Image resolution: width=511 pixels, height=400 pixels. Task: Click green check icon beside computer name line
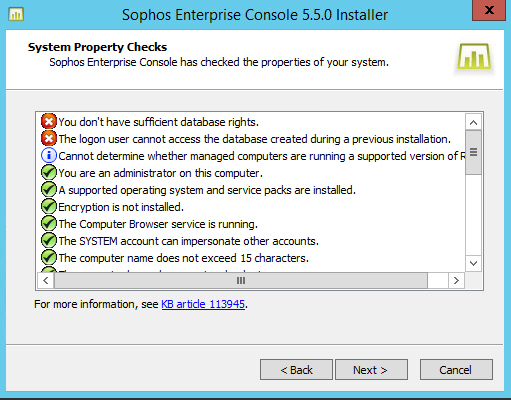click(49, 257)
